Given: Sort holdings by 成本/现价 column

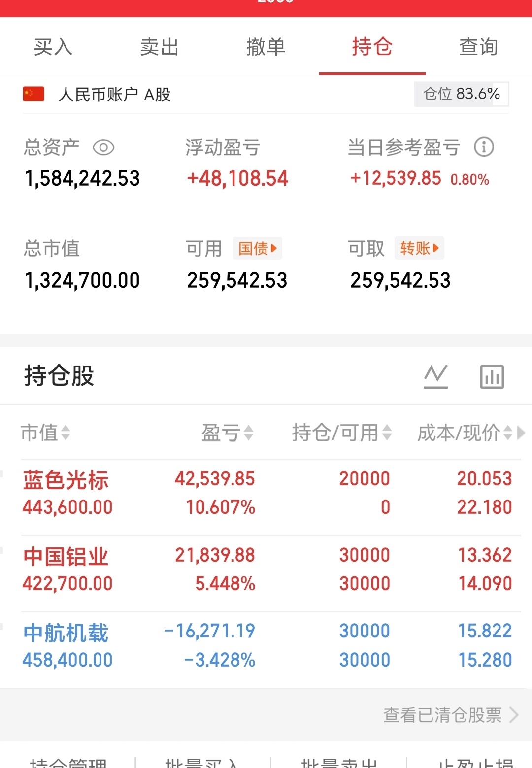Looking at the screenshot, I should pyautogui.click(x=465, y=433).
